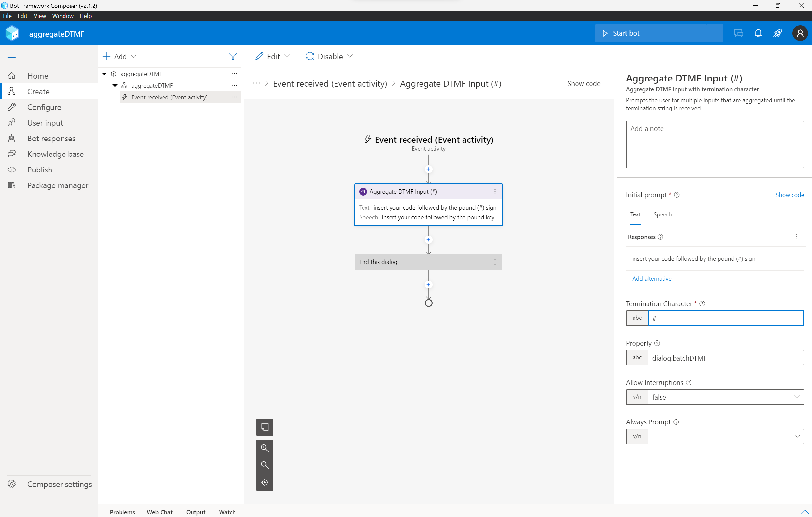The image size is (812, 517).
Task: Open Always Prompt dropdown
Action: (797, 436)
